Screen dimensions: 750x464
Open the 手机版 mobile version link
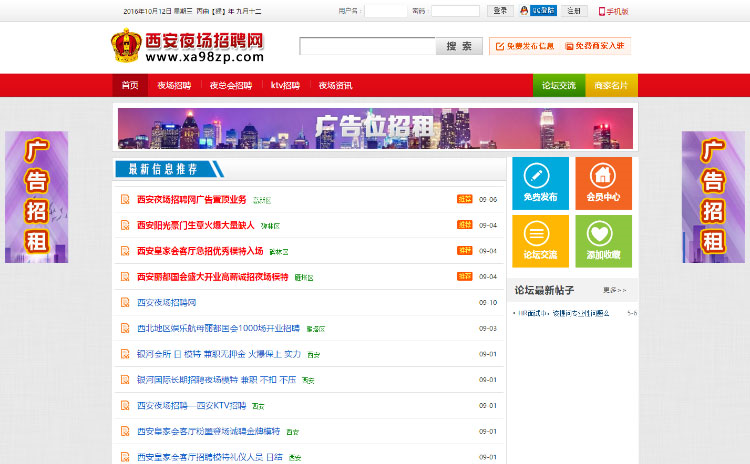click(614, 11)
